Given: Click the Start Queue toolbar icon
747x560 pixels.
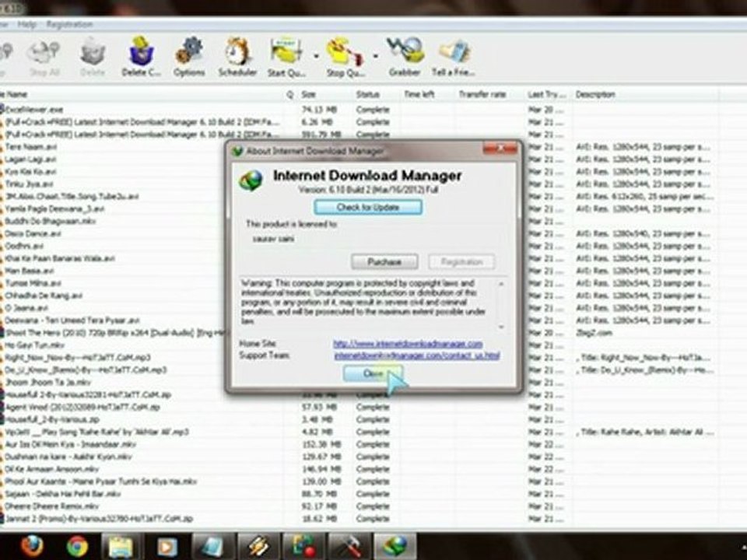Looking at the screenshot, I should [286, 57].
